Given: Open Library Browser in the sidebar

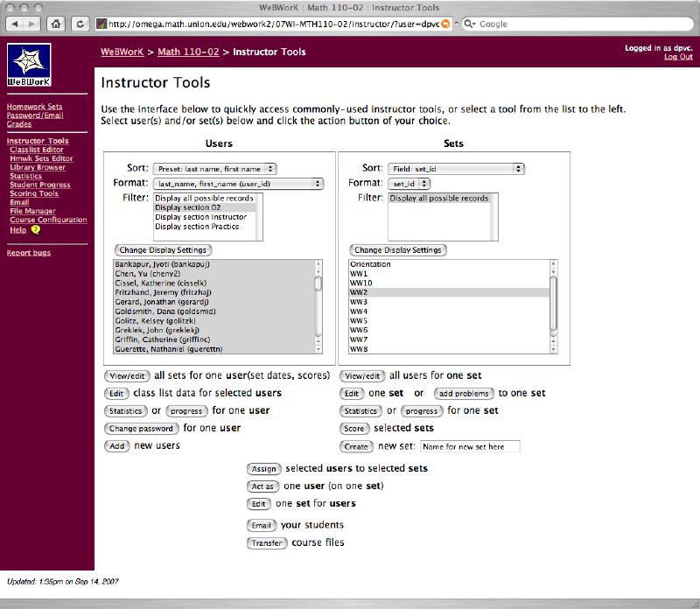Looking at the screenshot, I should (x=38, y=167).
